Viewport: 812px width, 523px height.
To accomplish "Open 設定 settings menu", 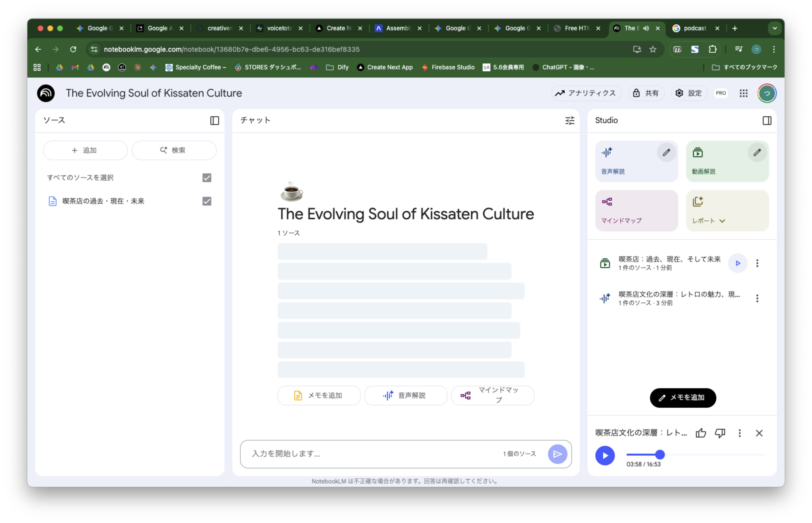I will pos(689,93).
